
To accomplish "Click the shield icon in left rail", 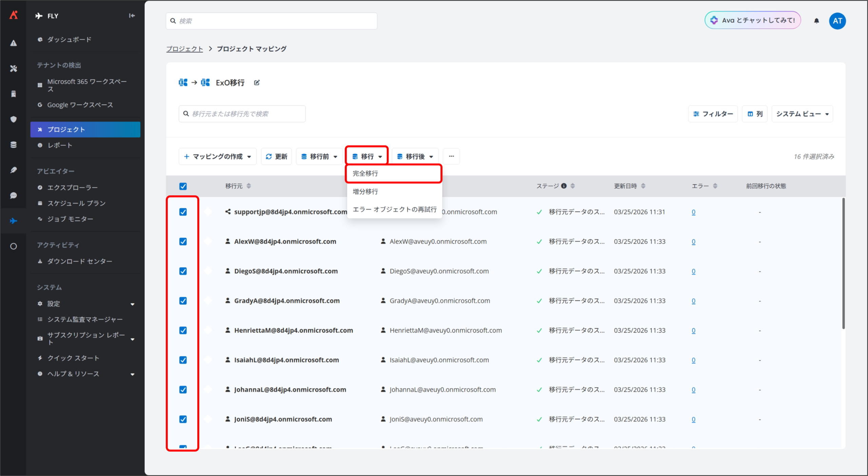I will pos(13,119).
